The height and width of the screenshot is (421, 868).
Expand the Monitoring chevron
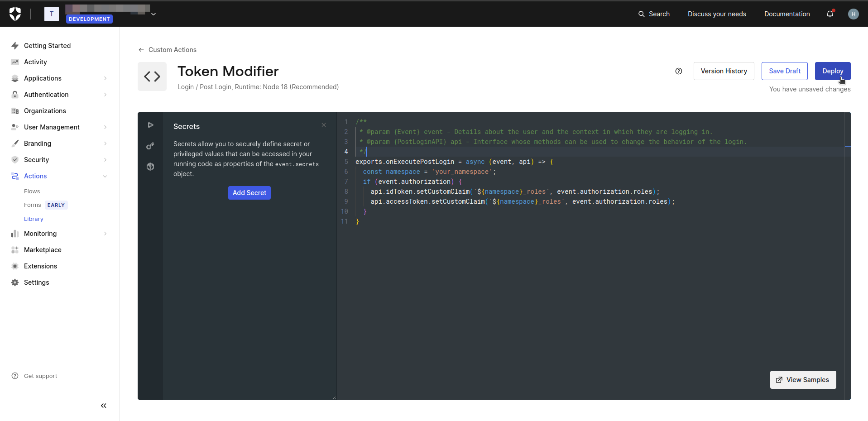[x=106, y=234]
